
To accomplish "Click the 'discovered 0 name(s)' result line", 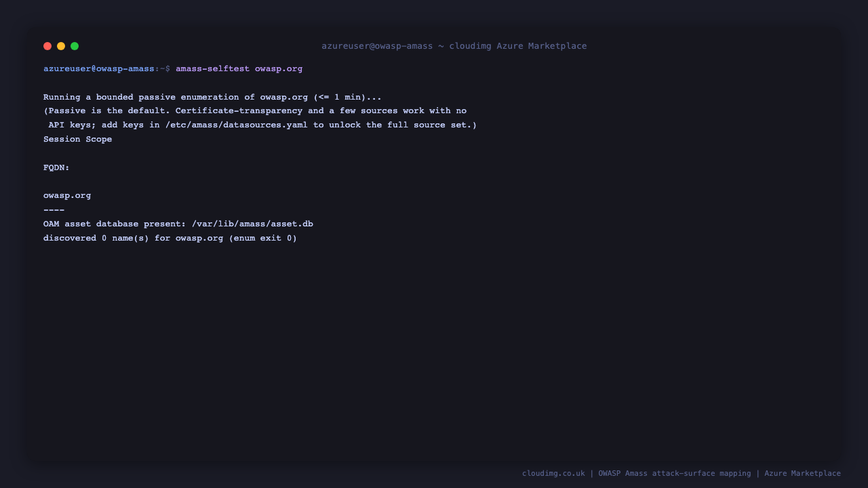I will [x=170, y=239].
